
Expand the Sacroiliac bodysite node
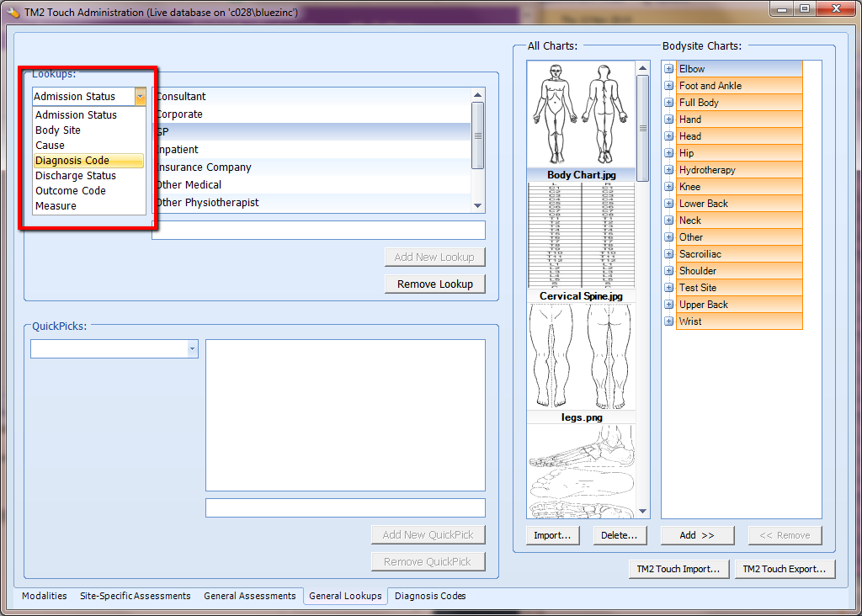668,254
